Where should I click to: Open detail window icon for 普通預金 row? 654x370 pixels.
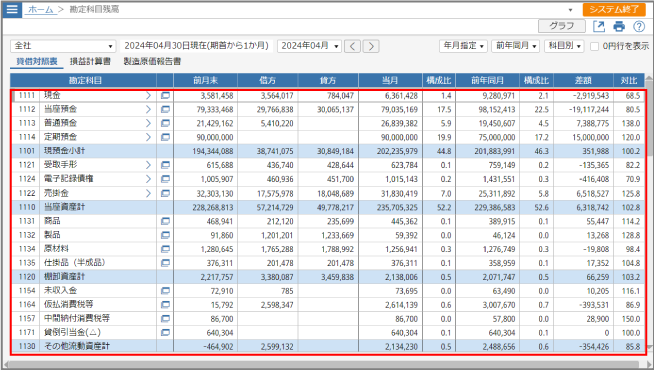[x=165, y=123]
